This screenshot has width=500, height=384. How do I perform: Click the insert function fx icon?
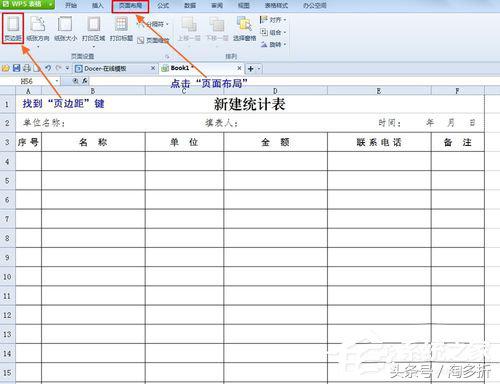[x=85, y=81]
